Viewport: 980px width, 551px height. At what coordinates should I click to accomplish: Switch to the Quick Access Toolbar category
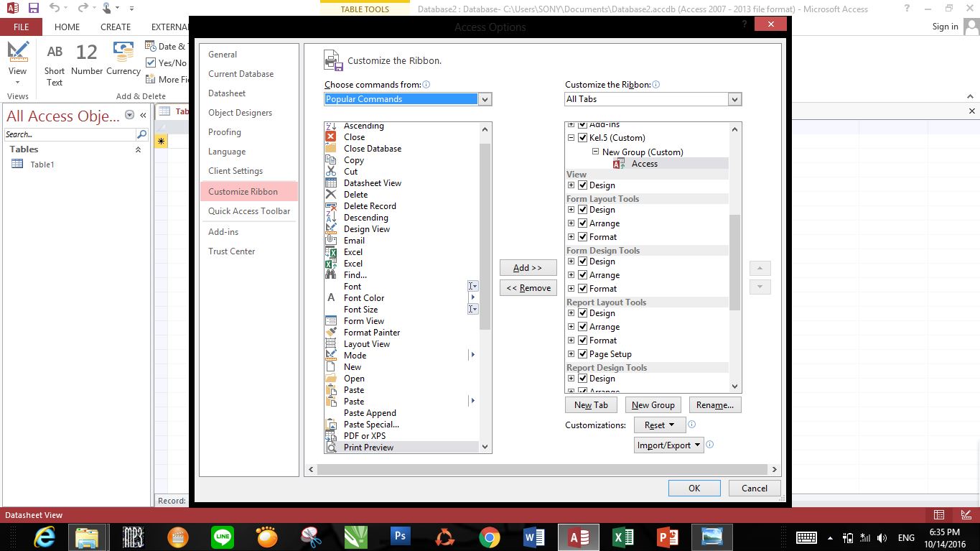(248, 211)
